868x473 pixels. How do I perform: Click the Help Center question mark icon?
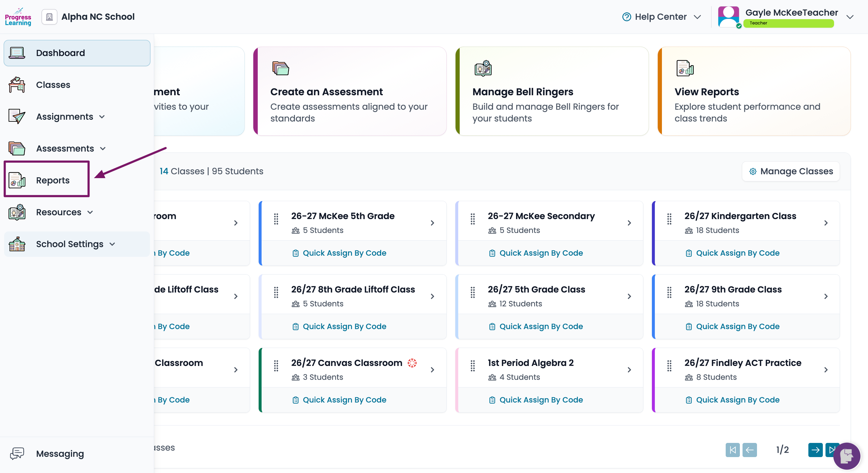coord(626,17)
